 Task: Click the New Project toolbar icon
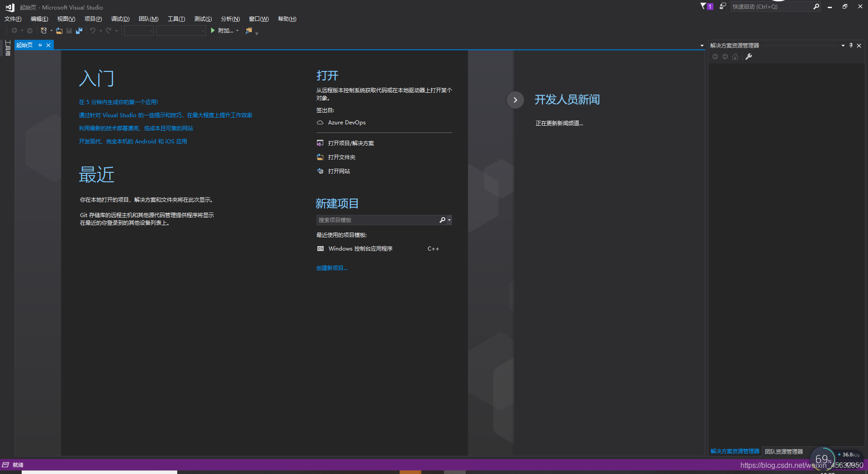pos(44,31)
